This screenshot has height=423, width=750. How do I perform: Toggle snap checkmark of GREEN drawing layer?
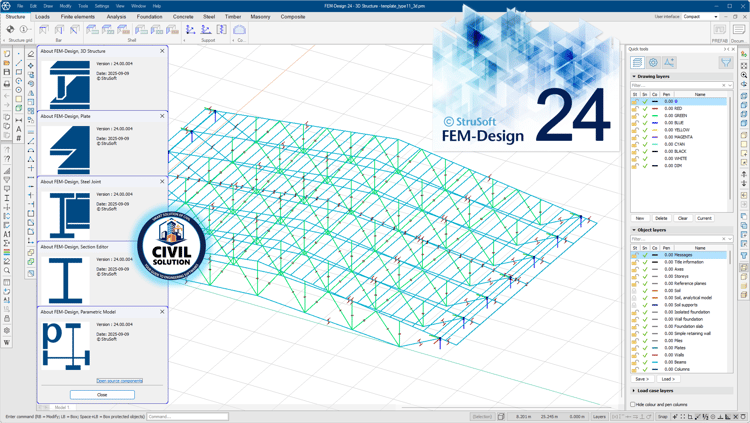[645, 116]
